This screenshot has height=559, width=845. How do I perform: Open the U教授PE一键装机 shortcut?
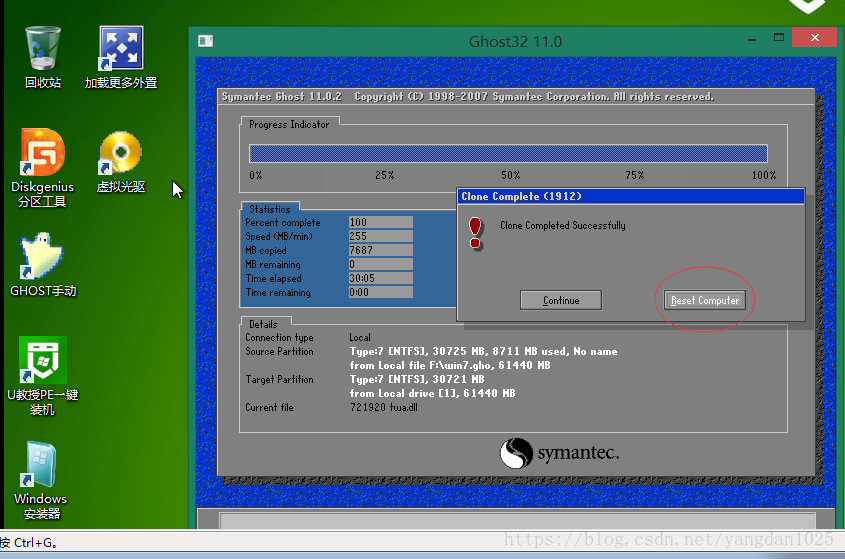[43, 376]
